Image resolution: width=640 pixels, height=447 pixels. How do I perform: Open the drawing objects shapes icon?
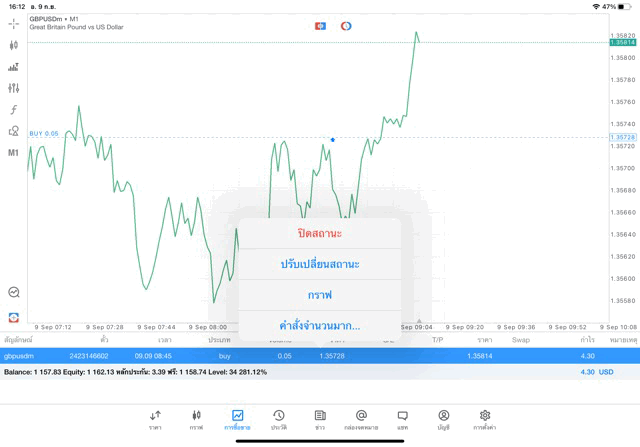[x=14, y=131]
